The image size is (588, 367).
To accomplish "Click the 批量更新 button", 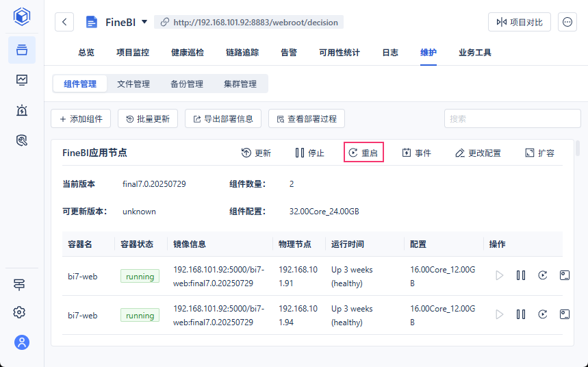I will tap(148, 118).
